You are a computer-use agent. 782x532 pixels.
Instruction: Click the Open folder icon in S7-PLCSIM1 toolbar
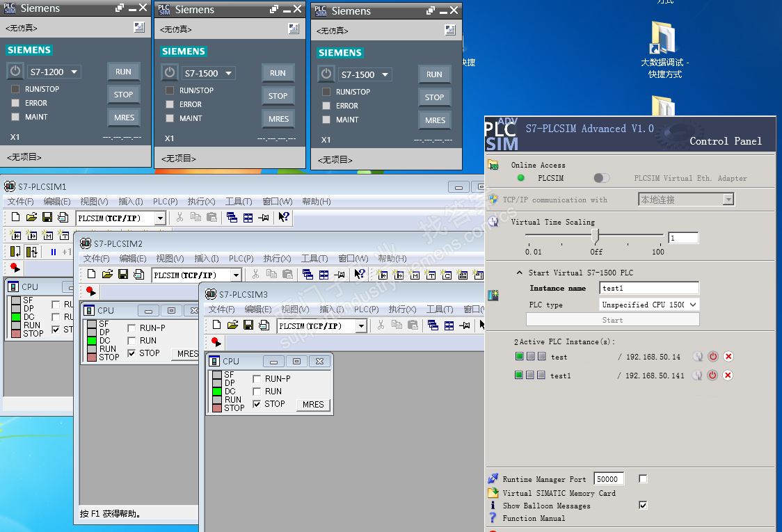31,217
